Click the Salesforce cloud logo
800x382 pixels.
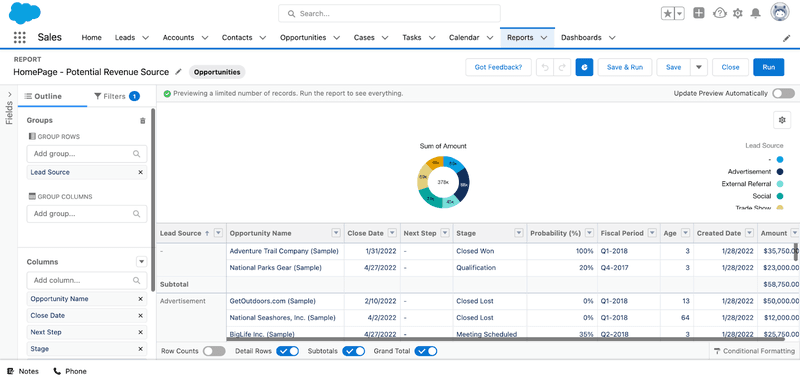[24, 13]
